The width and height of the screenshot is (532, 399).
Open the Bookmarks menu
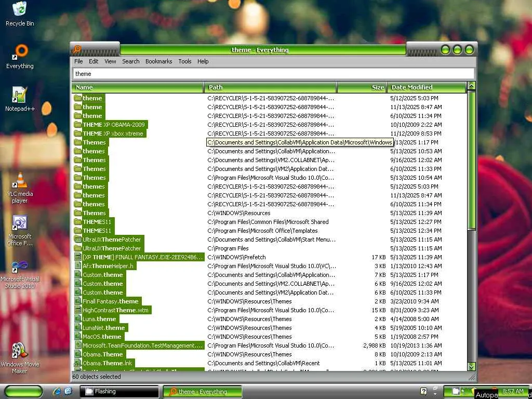coord(158,61)
